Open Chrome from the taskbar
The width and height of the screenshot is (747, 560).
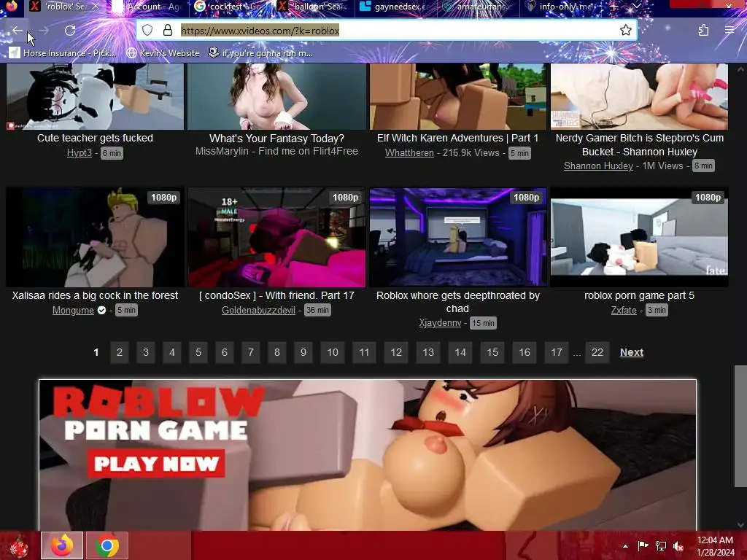click(x=107, y=545)
